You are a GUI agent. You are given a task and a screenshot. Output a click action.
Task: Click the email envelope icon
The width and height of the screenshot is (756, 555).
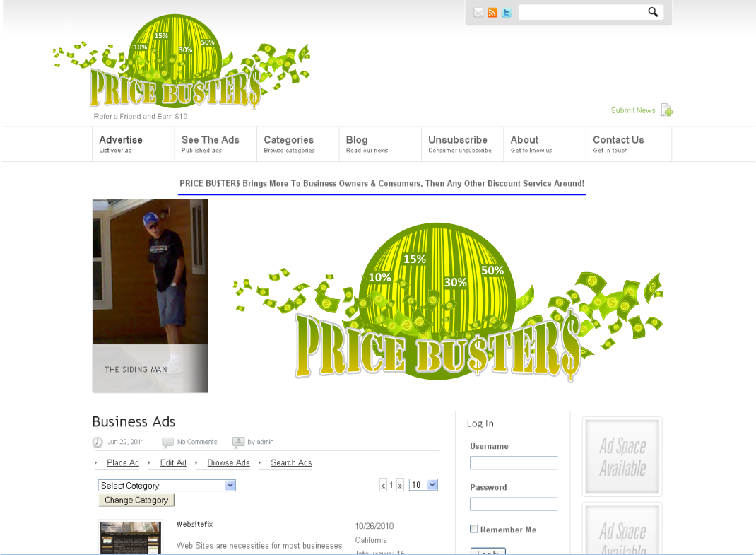[x=478, y=13]
